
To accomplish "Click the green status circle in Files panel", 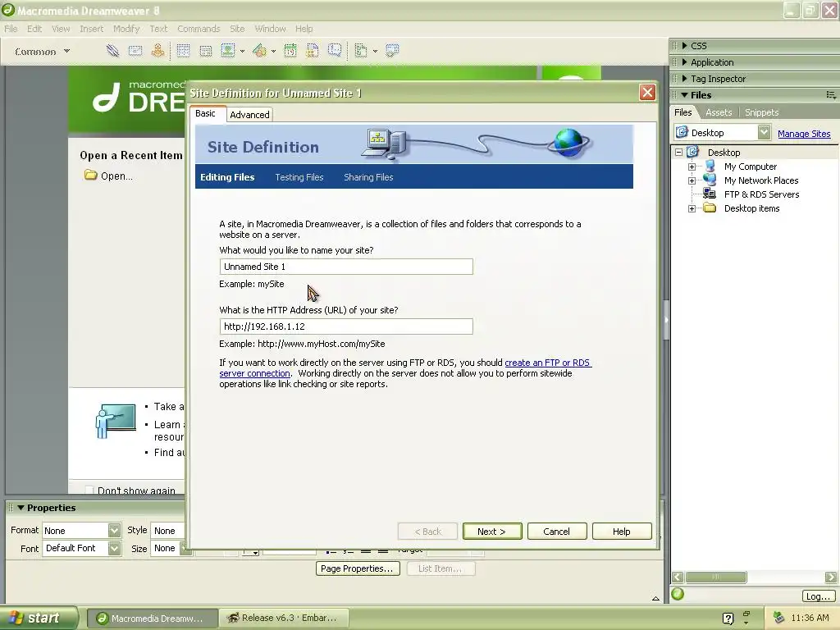I will click(678, 594).
